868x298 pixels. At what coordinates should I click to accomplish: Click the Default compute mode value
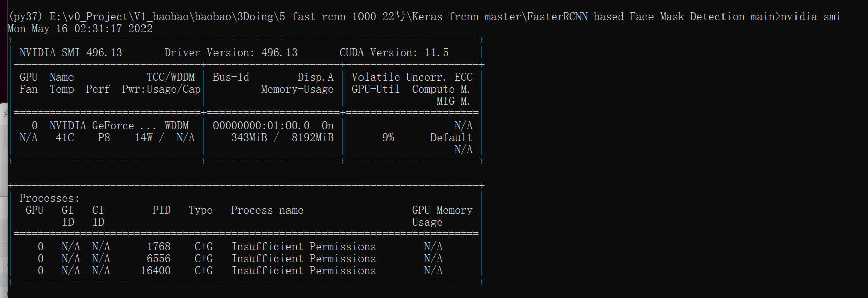click(451, 138)
